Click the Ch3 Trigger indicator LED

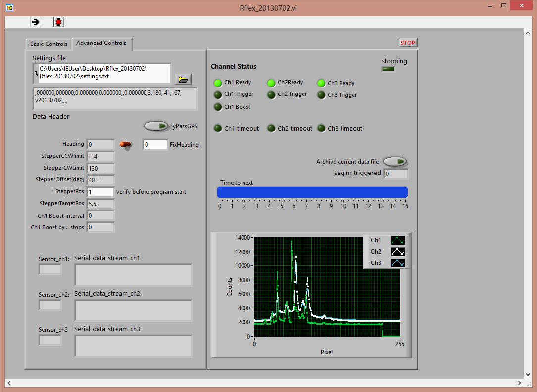click(321, 95)
